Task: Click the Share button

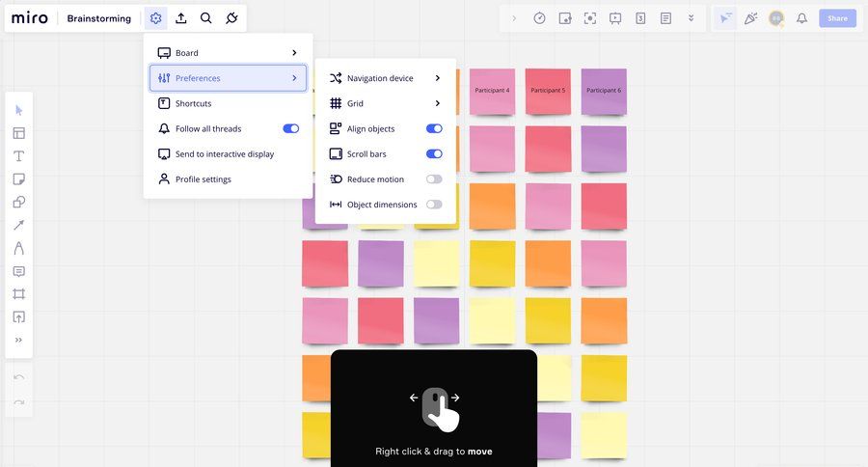Action: [x=837, y=18]
